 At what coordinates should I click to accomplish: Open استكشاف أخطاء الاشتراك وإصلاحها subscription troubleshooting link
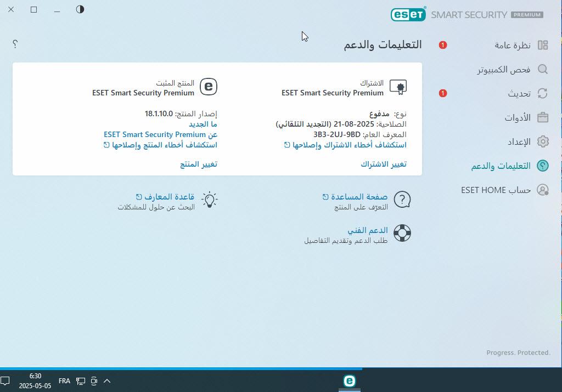(346, 145)
